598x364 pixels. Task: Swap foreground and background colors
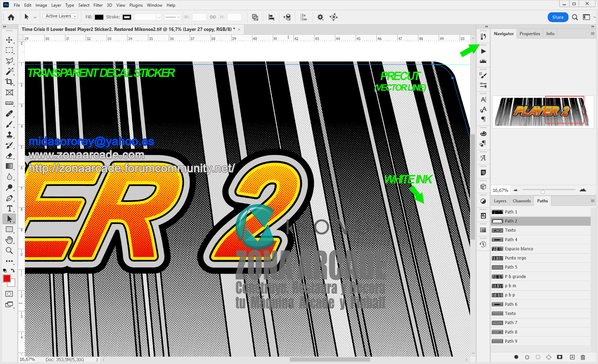[13, 271]
